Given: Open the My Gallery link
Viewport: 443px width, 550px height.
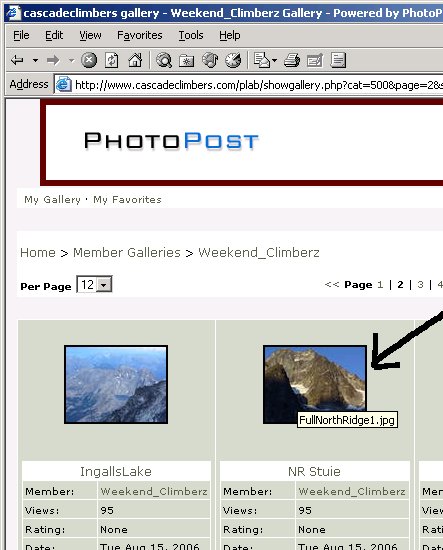Looking at the screenshot, I should click(x=52, y=200).
